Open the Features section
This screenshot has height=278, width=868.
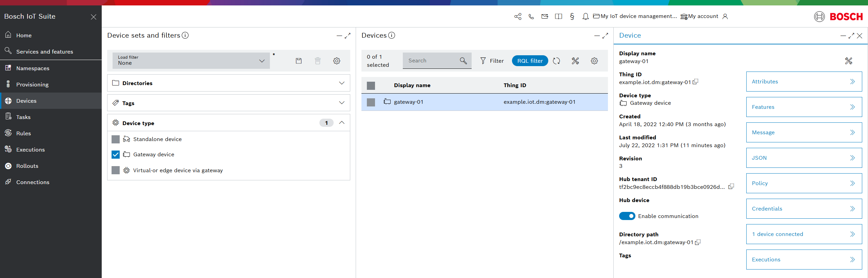(804, 107)
